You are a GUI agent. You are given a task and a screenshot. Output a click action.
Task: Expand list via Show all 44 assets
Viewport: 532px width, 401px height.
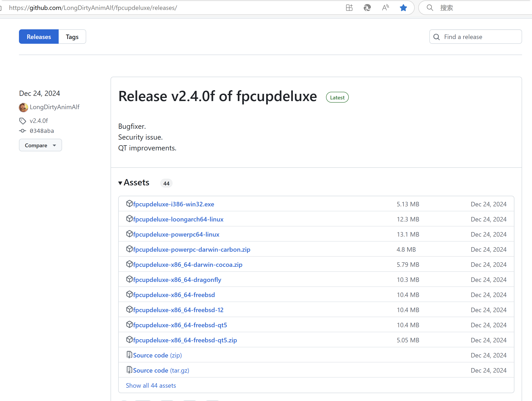point(151,385)
